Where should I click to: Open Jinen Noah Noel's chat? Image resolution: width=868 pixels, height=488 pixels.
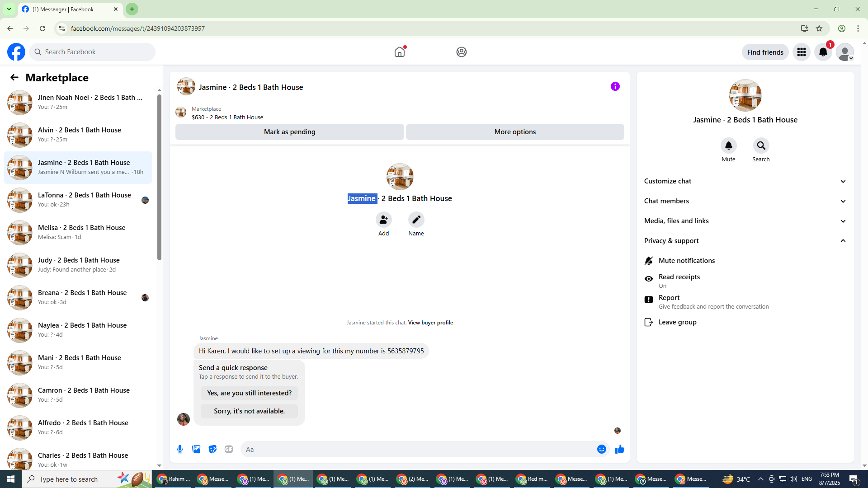(78, 102)
